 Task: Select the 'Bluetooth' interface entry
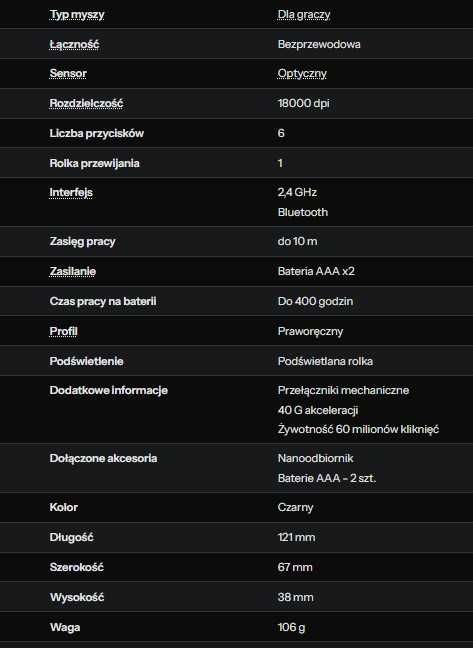[x=303, y=212]
